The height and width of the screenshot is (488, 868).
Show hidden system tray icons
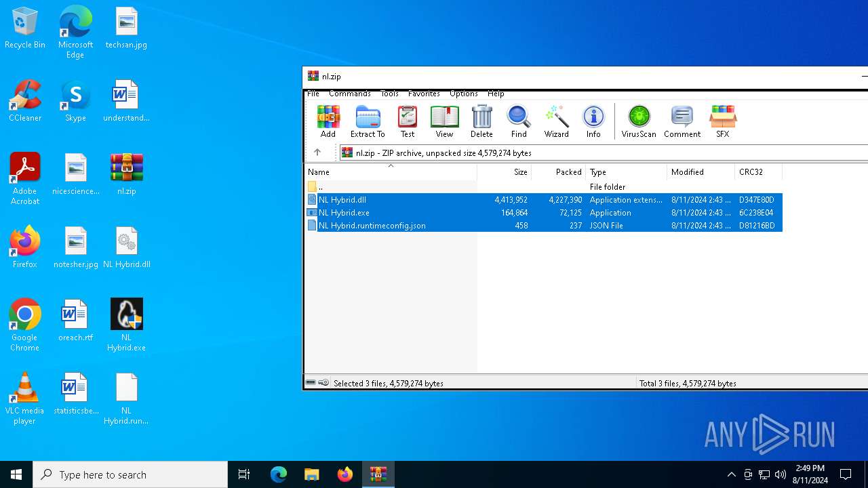point(731,474)
